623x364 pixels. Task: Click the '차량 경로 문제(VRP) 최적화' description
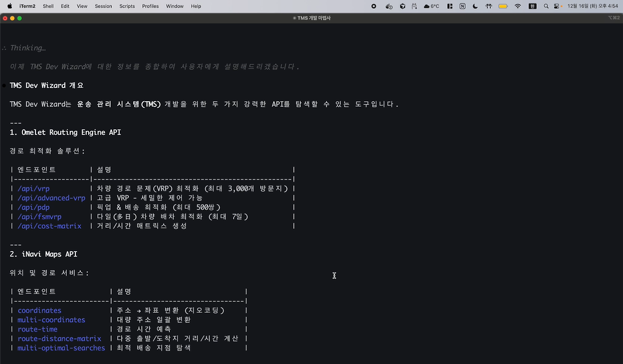pyautogui.click(x=193, y=188)
